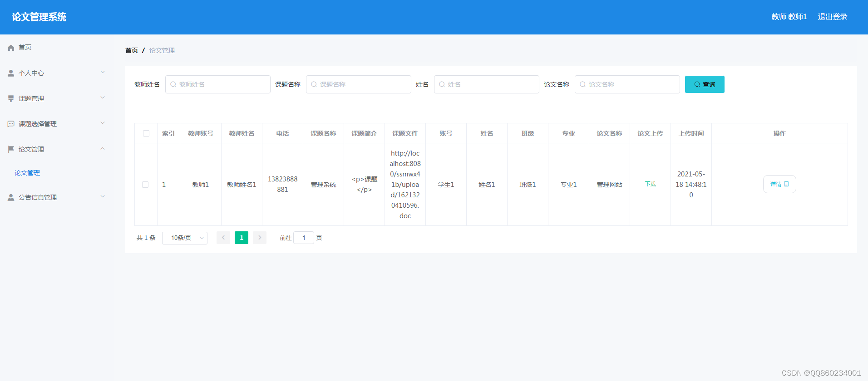The height and width of the screenshot is (381, 868).
Task: Click 教师 教师1 user label
Action: (x=789, y=17)
